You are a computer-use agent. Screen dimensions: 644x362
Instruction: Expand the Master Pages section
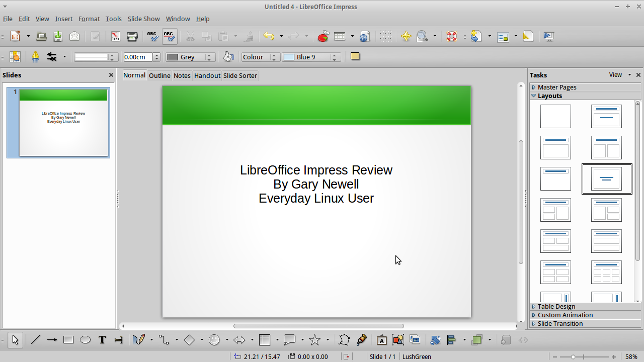pyautogui.click(x=557, y=87)
